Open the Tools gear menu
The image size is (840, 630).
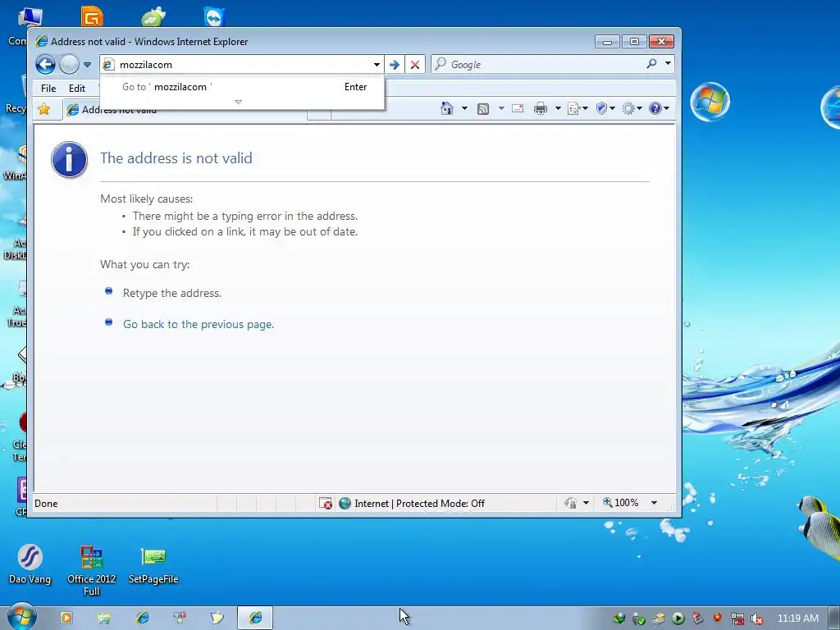(632, 109)
